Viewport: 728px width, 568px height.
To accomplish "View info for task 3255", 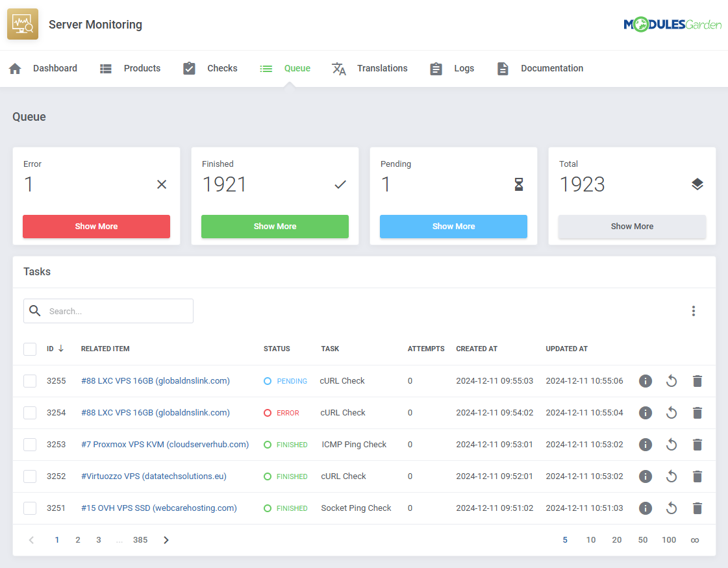I will click(646, 381).
